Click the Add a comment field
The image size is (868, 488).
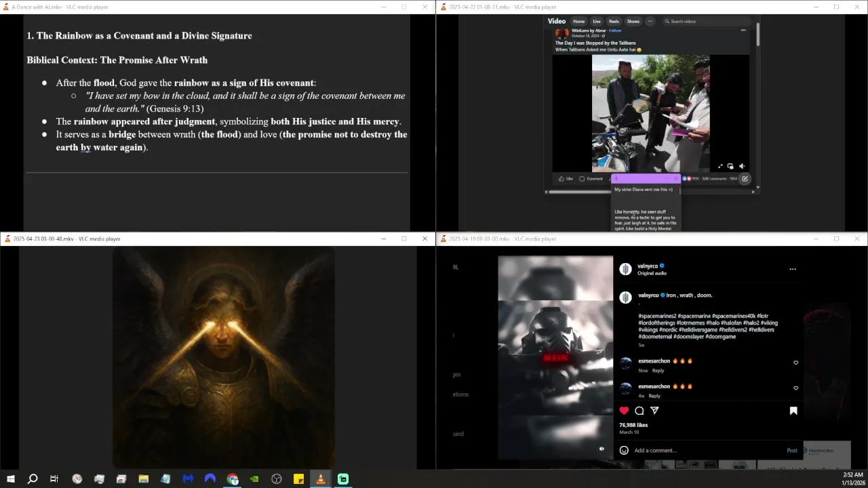707,450
